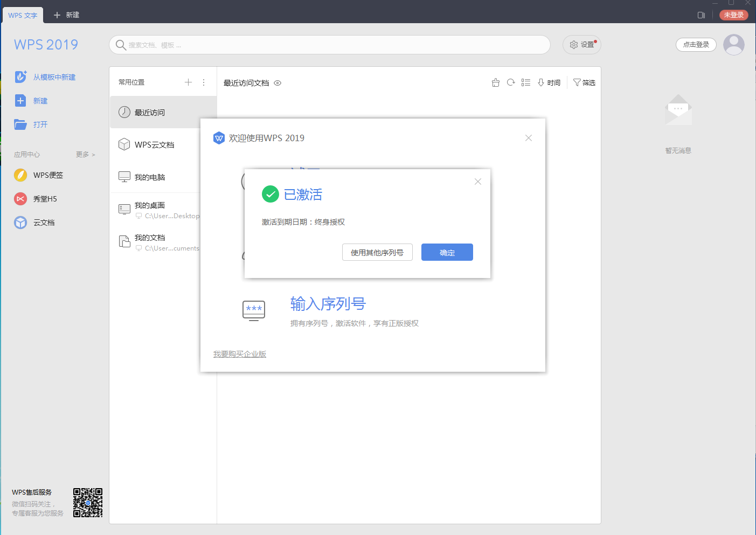Launch 秀堂H5 red icon

(20, 199)
